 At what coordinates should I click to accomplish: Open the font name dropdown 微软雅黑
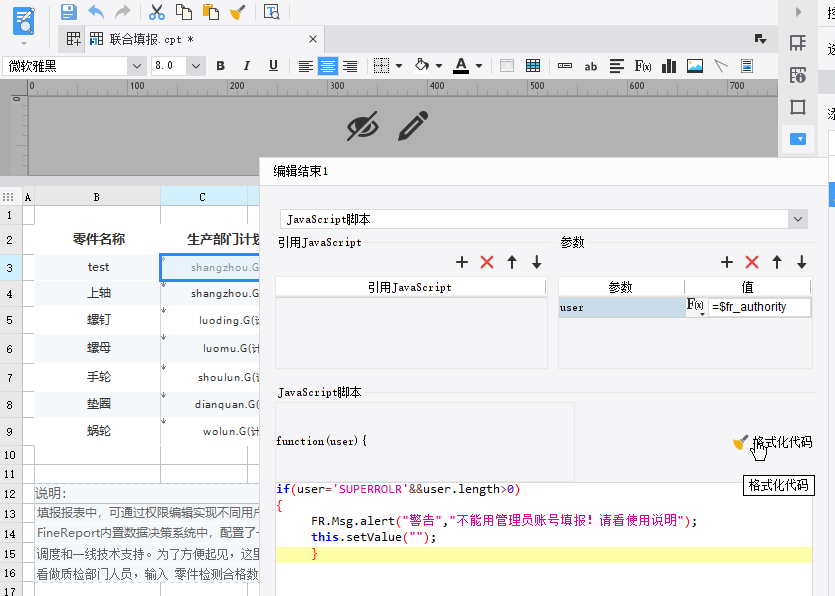pos(137,67)
